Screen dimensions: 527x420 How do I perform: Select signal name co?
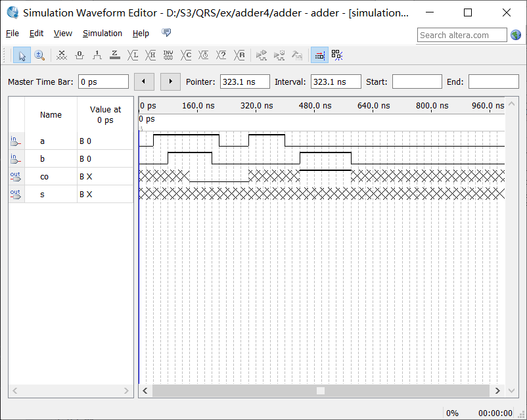click(44, 177)
